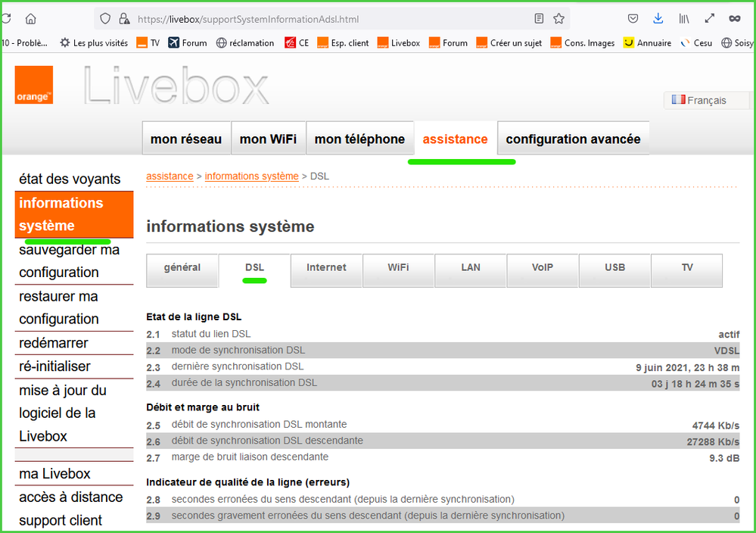Open 'accès à distance' in the sidebar
Viewport: 756px width, 533px height.
coord(74,497)
